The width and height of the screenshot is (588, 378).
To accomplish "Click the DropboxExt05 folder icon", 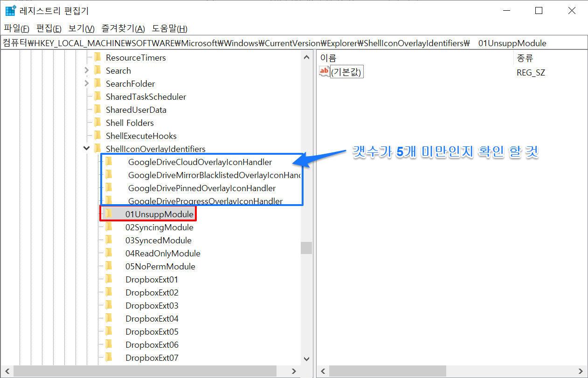I will 109,331.
